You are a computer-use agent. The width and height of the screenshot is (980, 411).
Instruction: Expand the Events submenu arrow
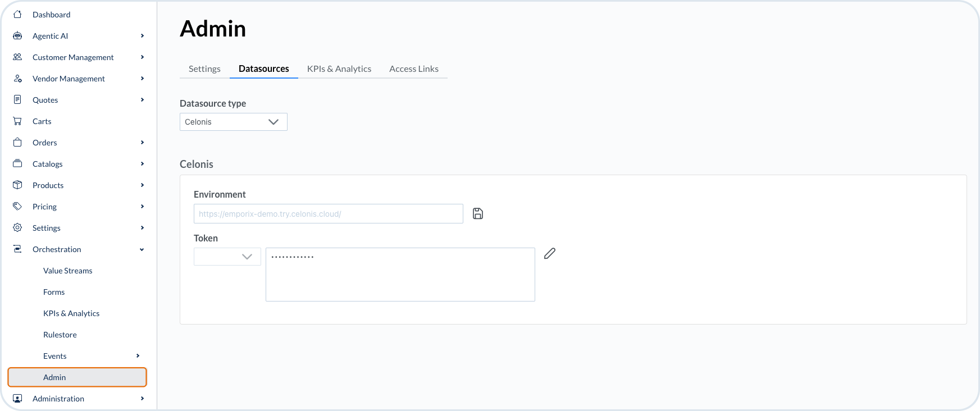coord(138,356)
